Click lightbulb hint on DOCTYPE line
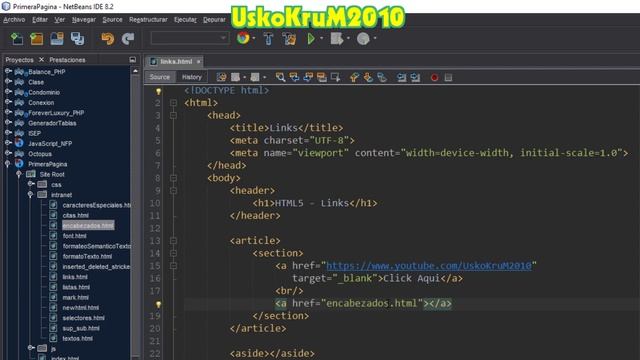The image size is (640, 360). tap(158, 91)
